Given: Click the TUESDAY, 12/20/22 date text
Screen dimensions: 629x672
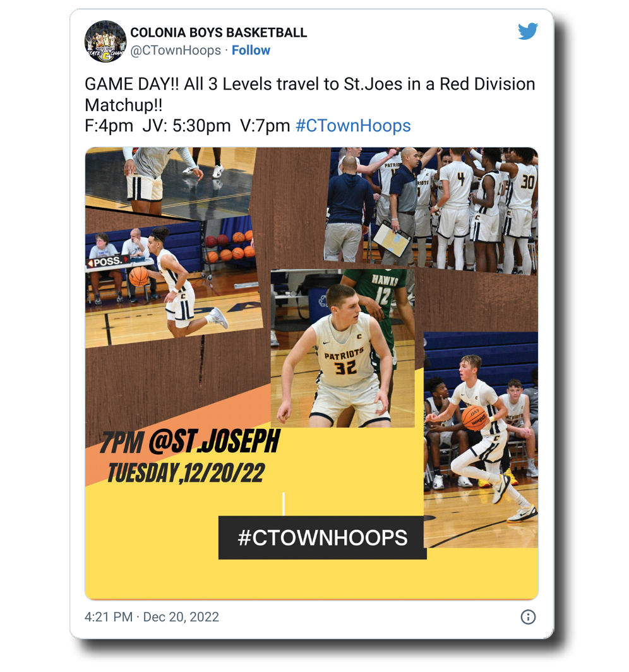Looking at the screenshot, I should click(186, 473).
